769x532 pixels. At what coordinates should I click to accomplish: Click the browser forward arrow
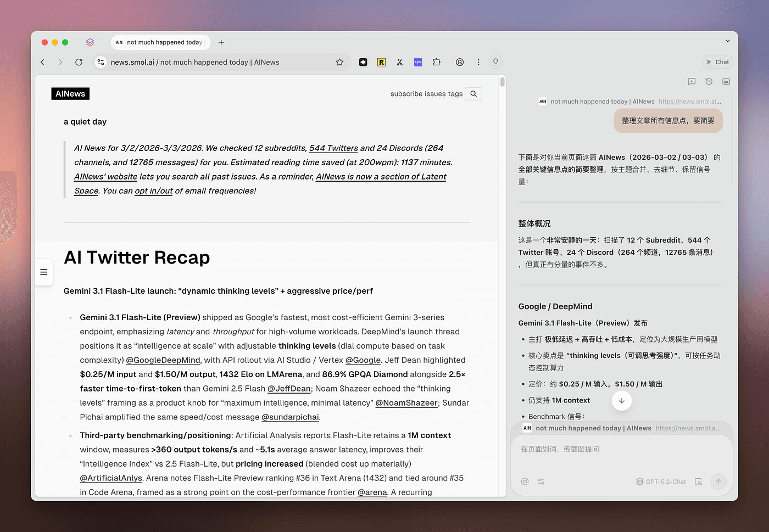[60, 62]
